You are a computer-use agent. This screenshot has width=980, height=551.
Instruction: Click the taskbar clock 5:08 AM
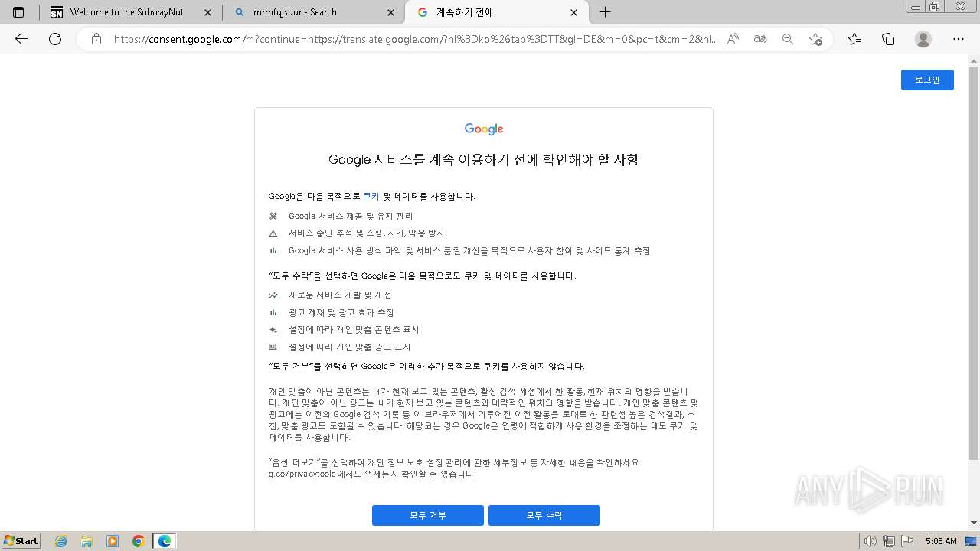click(x=940, y=541)
